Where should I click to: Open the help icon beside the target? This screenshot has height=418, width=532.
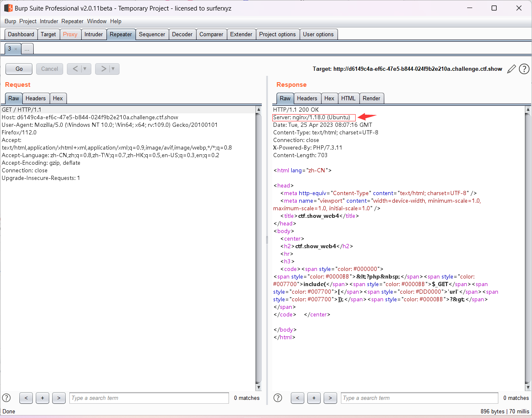[524, 69]
